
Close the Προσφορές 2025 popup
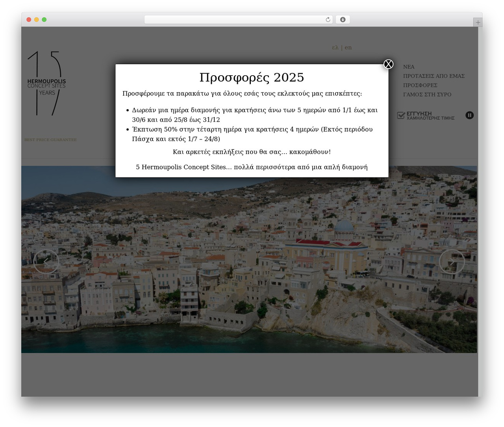388,64
